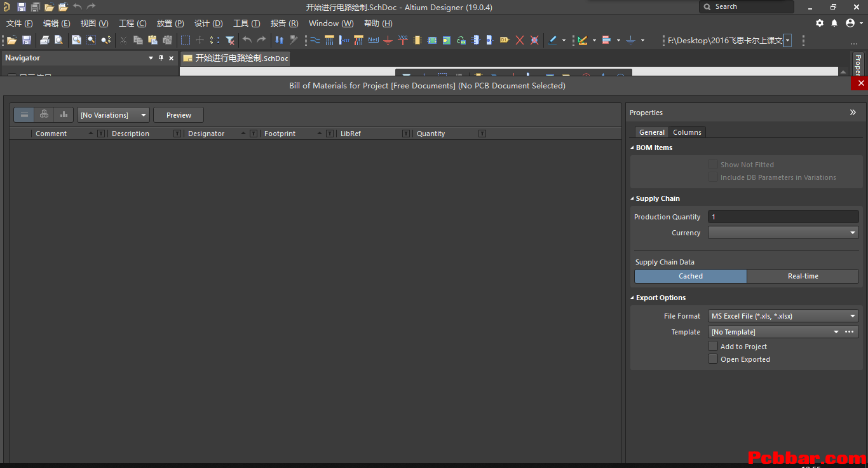Open the notifications bell
This screenshot has width=868, height=468.
pyautogui.click(x=834, y=23)
